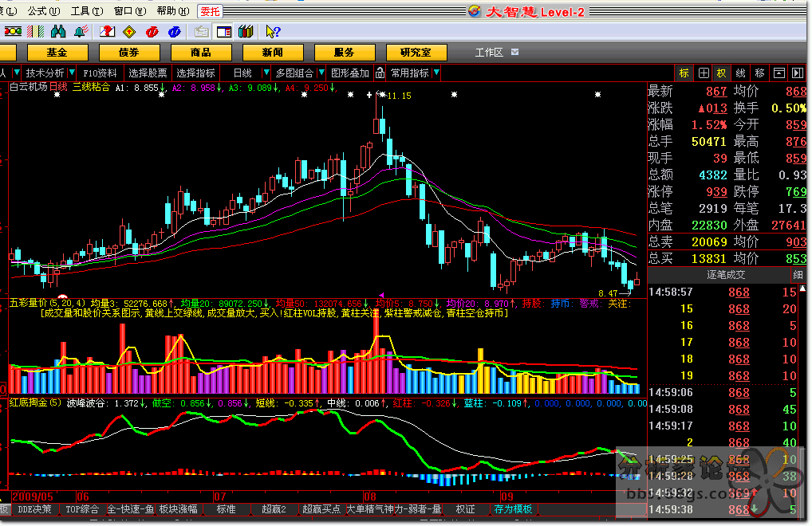Click the 08 month marker on timeline
This screenshot has height=526, width=812.
tap(370, 497)
